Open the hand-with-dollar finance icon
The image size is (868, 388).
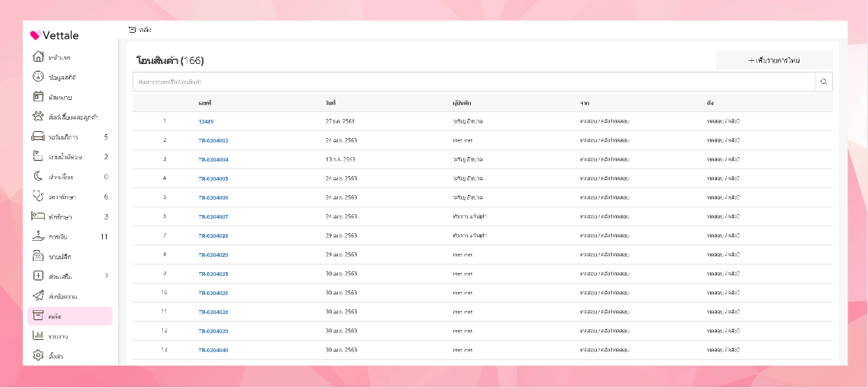pos(38,236)
